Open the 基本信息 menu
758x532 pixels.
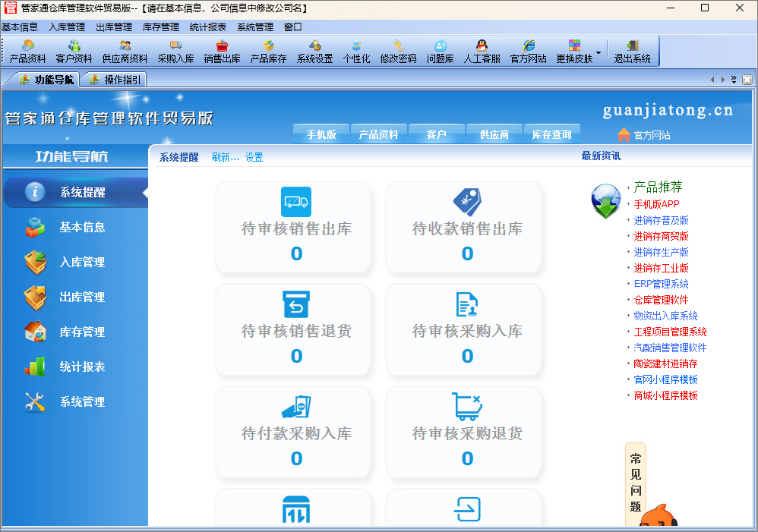coord(20,27)
